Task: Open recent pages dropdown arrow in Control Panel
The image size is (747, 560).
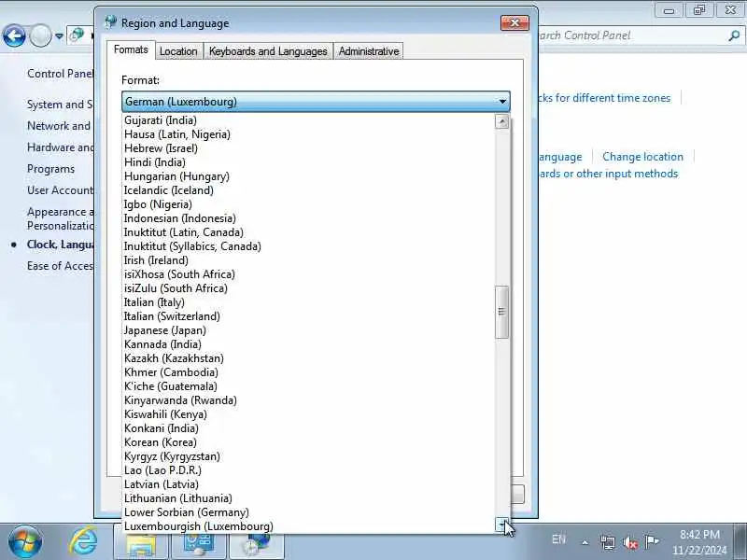Action: coord(59,35)
